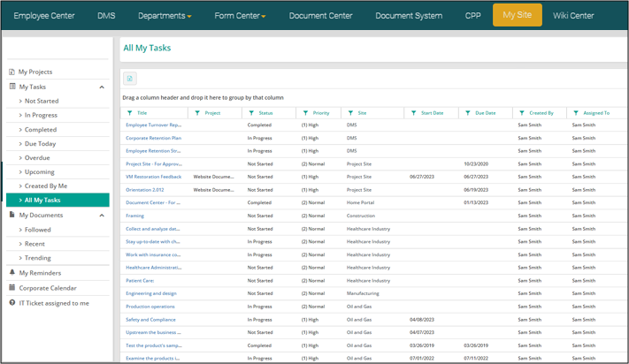This screenshot has width=629, height=364.
Task: Select Not Started in the sidebar
Action: pos(42,102)
